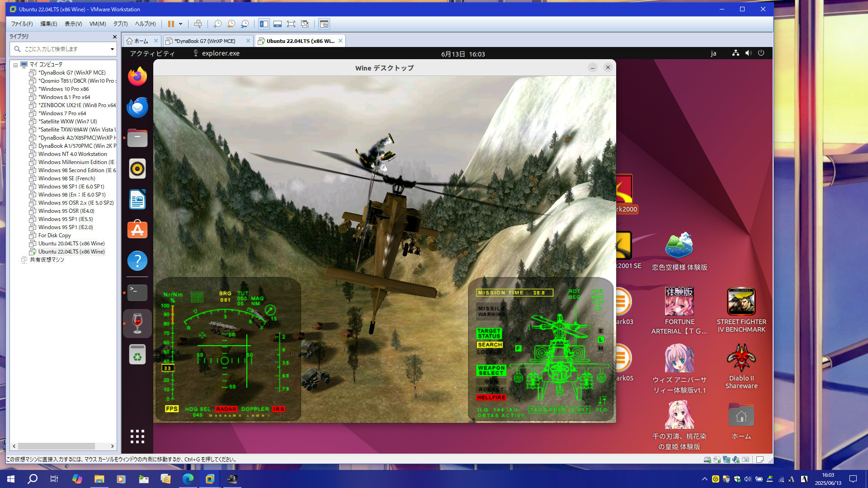Open the Trash icon in the dock
Screen dimensions: 868x488
click(137, 354)
